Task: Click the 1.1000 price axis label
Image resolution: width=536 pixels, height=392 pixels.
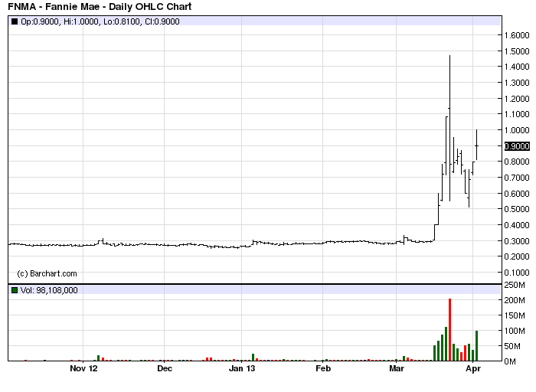Action: point(517,114)
